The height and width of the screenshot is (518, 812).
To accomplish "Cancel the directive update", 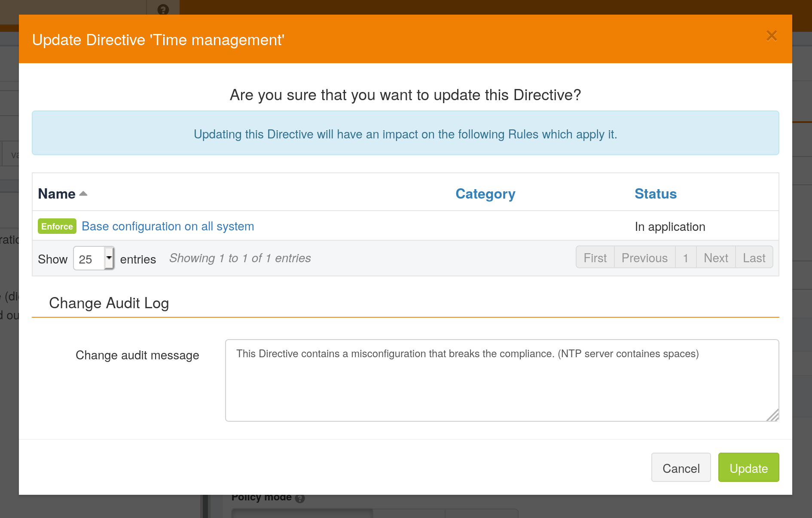I will pos(681,468).
